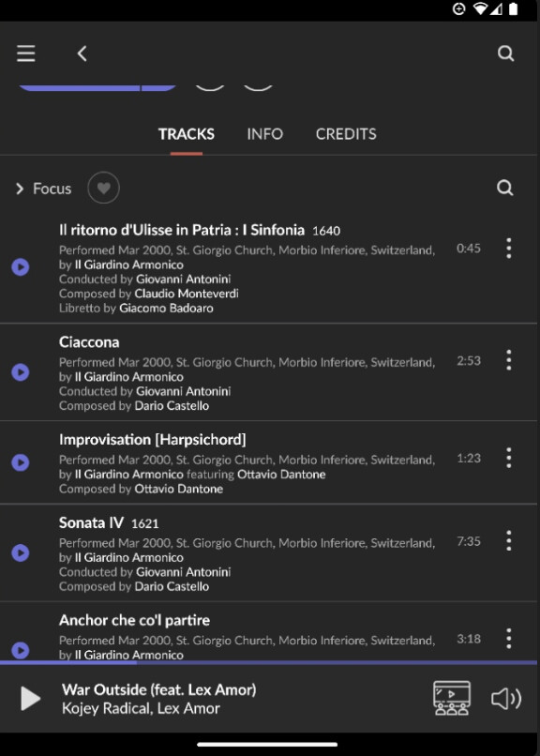Search within tracks using the magnifier icon
This screenshot has width=540, height=756.
504,188
